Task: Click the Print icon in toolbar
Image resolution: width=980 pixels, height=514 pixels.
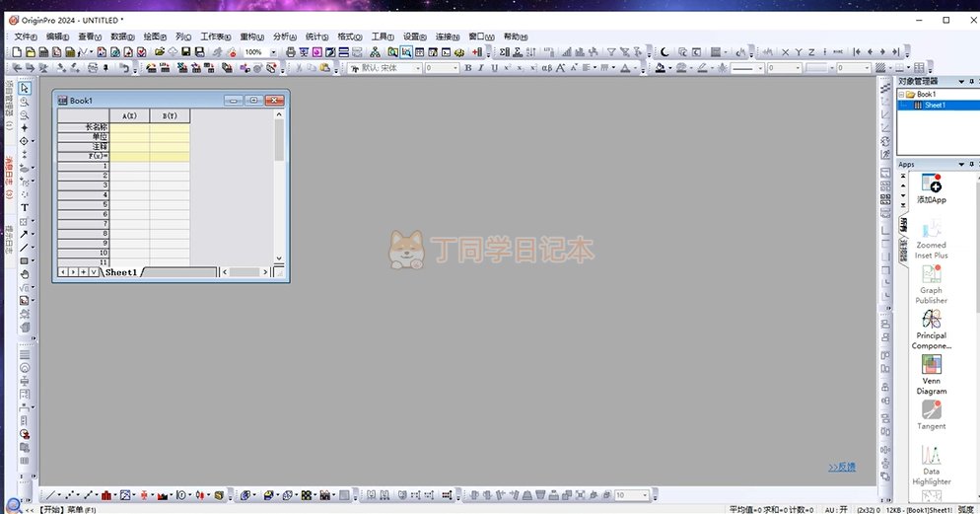Action: [x=290, y=52]
